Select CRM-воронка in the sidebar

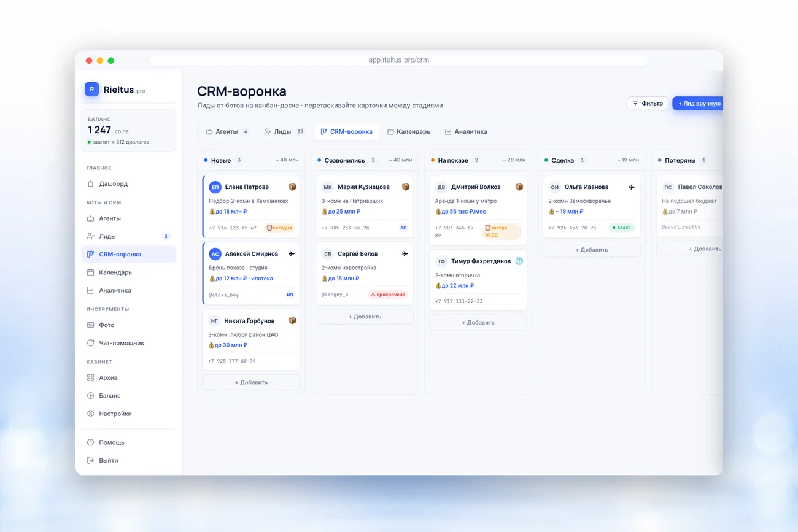click(128, 254)
